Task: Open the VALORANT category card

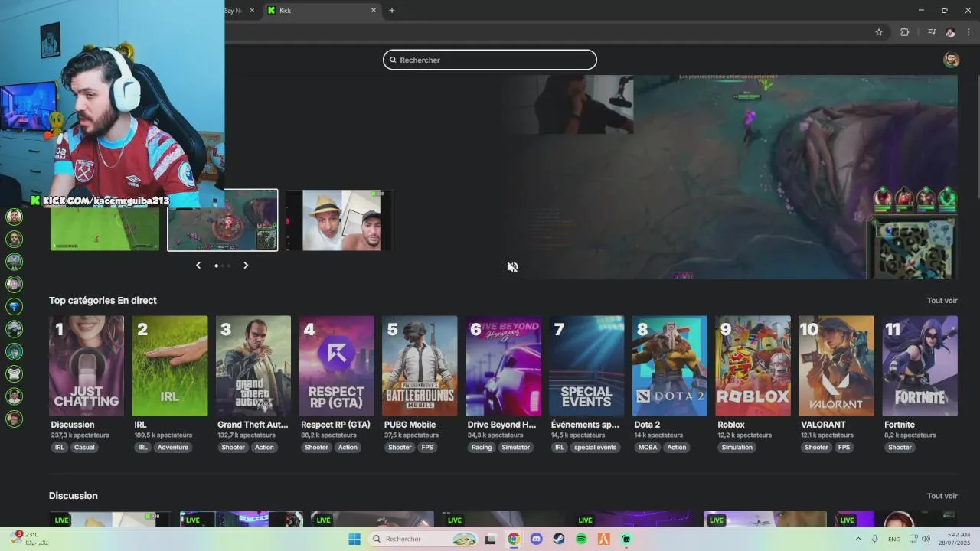Action: pos(836,366)
